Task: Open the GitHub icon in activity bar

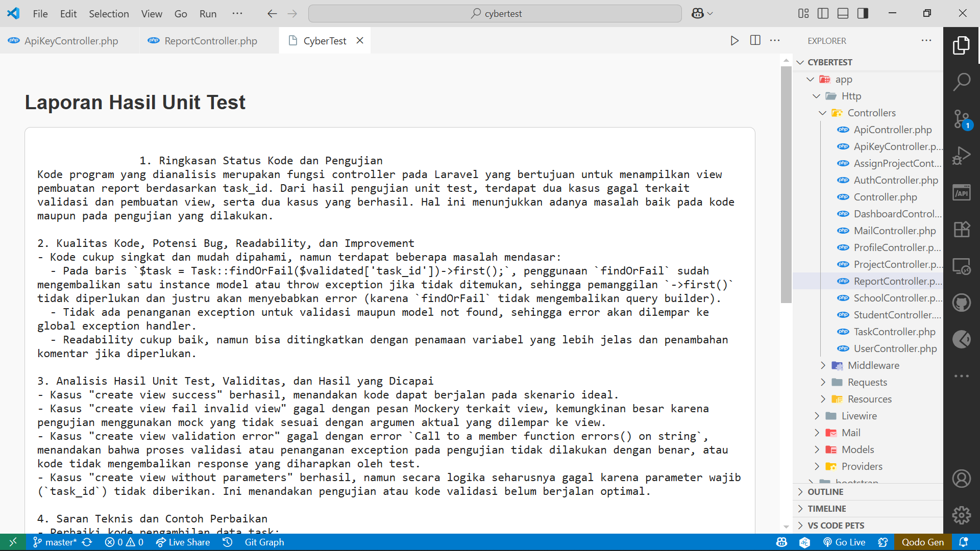Action: coord(961,303)
